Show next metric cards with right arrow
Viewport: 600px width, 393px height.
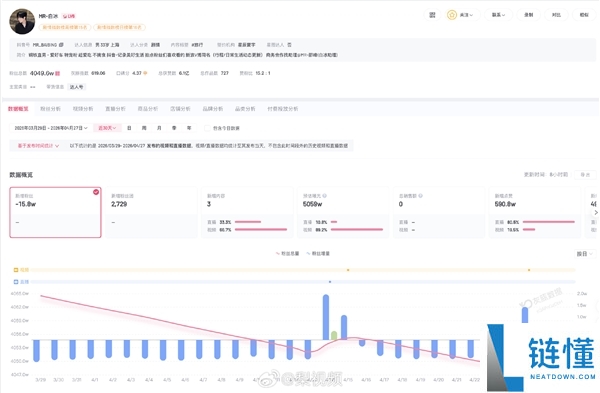coord(596,212)
